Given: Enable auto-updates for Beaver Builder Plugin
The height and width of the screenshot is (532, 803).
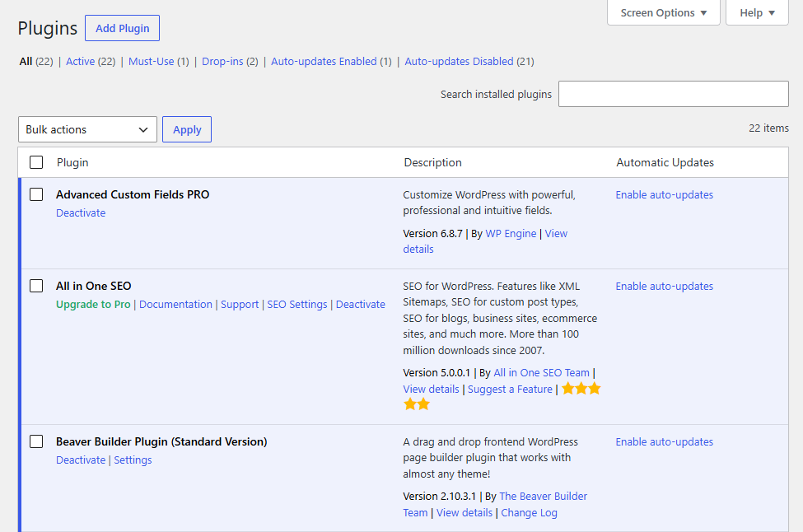Looking at the screenshot, I should point(664,442).
